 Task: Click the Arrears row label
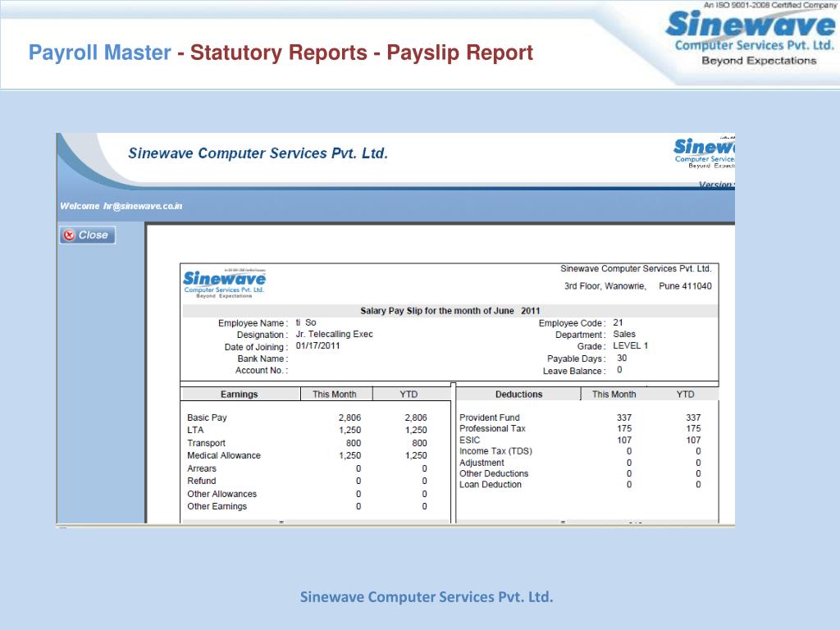[x=202, y=468]
